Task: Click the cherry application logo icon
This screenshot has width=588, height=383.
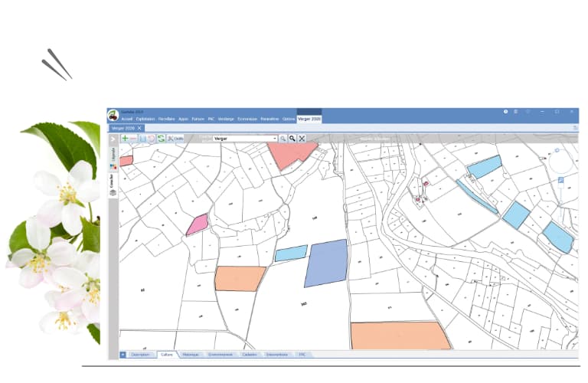Action: [113, 115]
